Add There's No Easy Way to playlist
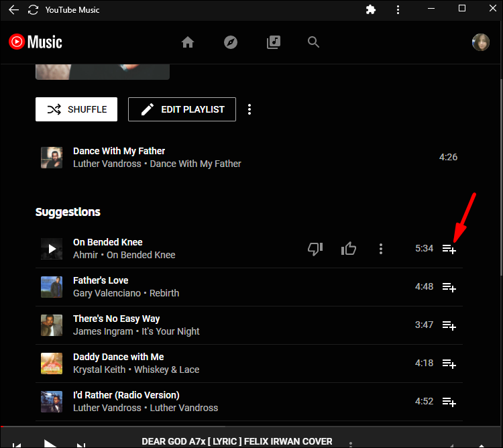This screenshot has height=448, width=503. pos(449,325)
